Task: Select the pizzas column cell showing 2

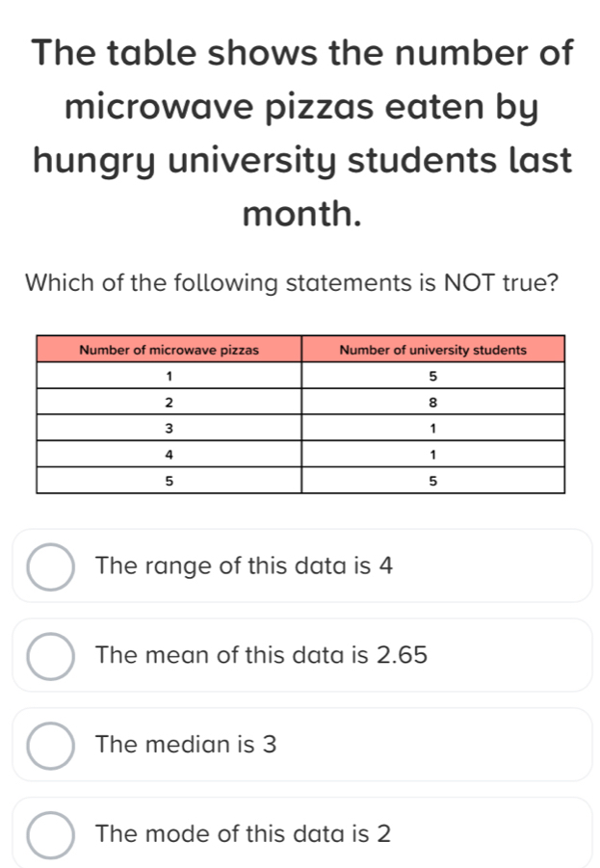Action: coord(170,401)
